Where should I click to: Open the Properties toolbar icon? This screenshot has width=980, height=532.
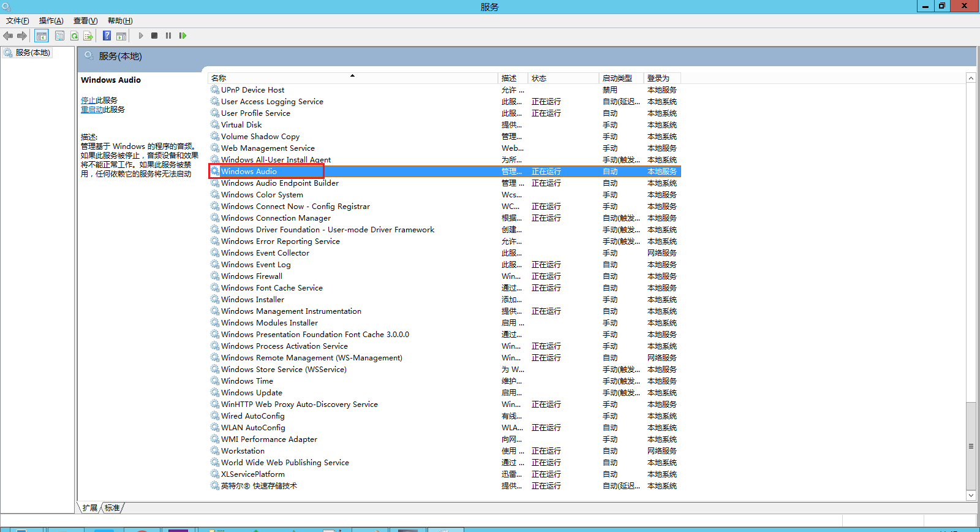59,36
